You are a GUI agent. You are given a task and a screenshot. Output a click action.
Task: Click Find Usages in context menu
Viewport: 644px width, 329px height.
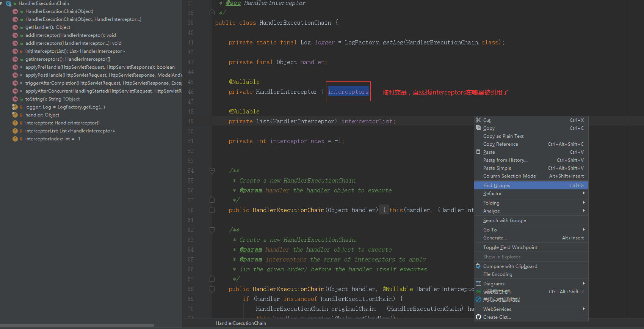531,186
